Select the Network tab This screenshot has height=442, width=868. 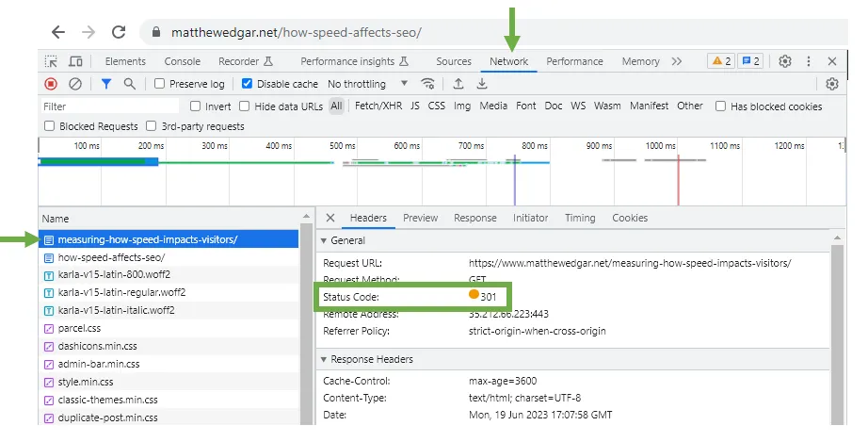tap(508, 61)
